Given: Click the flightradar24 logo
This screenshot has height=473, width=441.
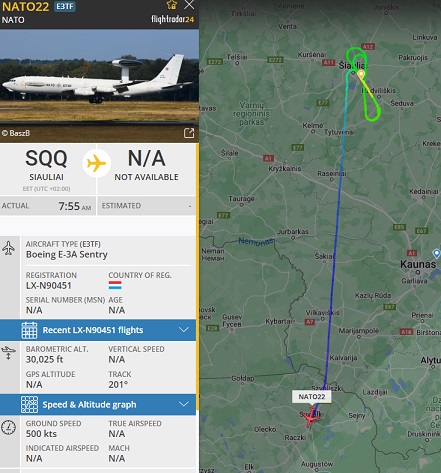Looking at the screenshot, I should pos(172,19).
